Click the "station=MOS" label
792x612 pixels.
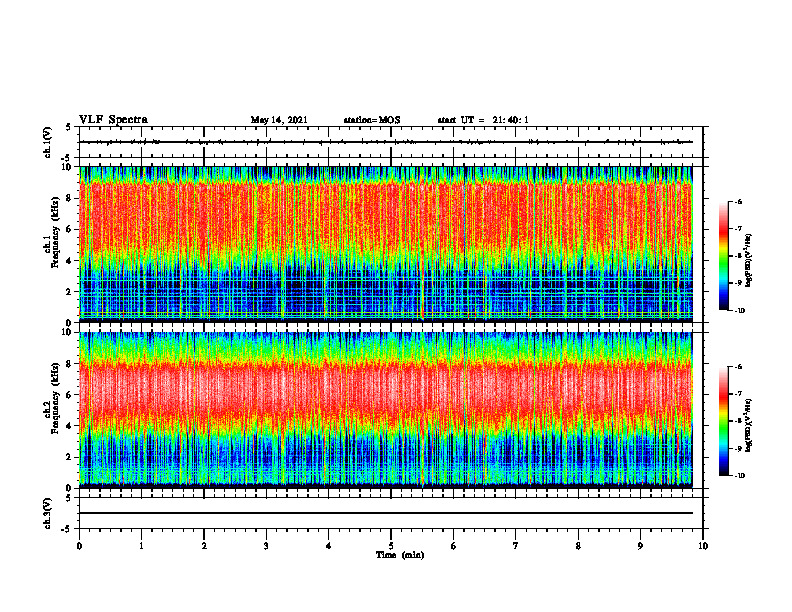point(372,120)
